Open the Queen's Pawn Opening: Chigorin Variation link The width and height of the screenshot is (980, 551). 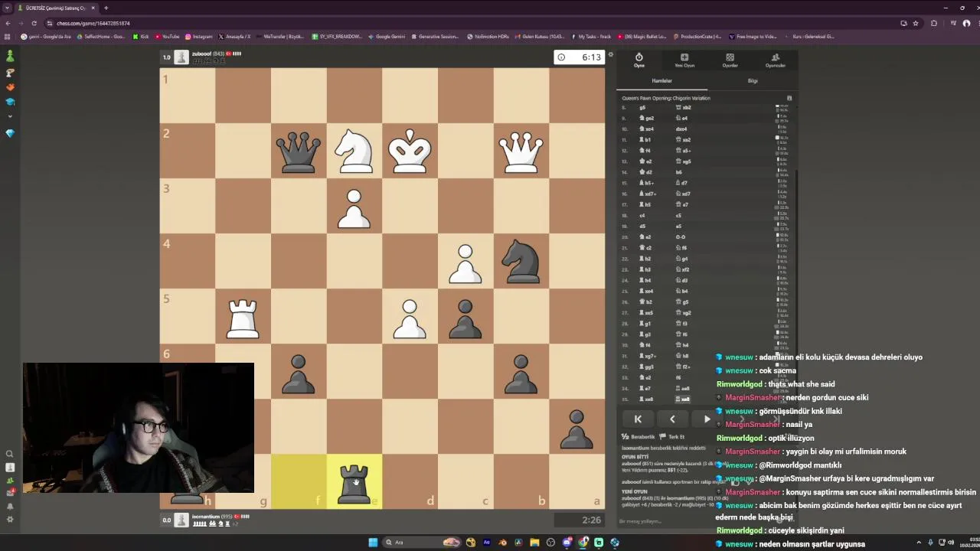coord(665,98)
